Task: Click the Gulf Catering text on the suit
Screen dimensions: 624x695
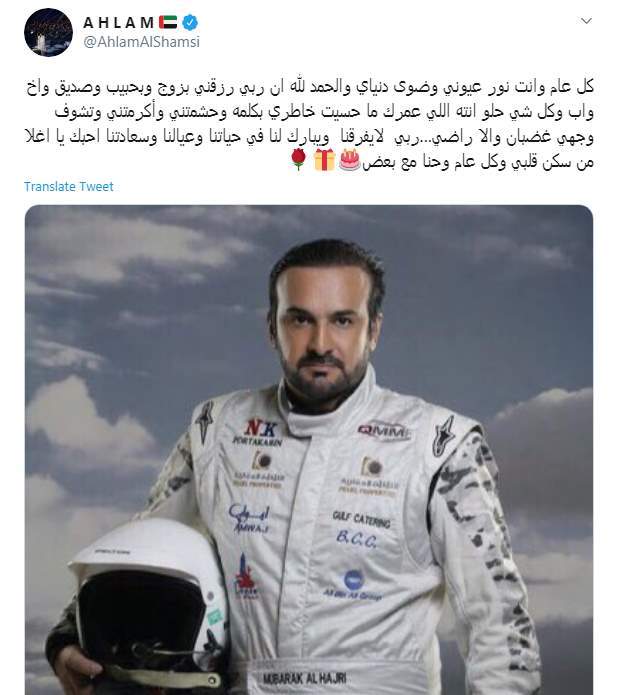Action: coord(362,519)
